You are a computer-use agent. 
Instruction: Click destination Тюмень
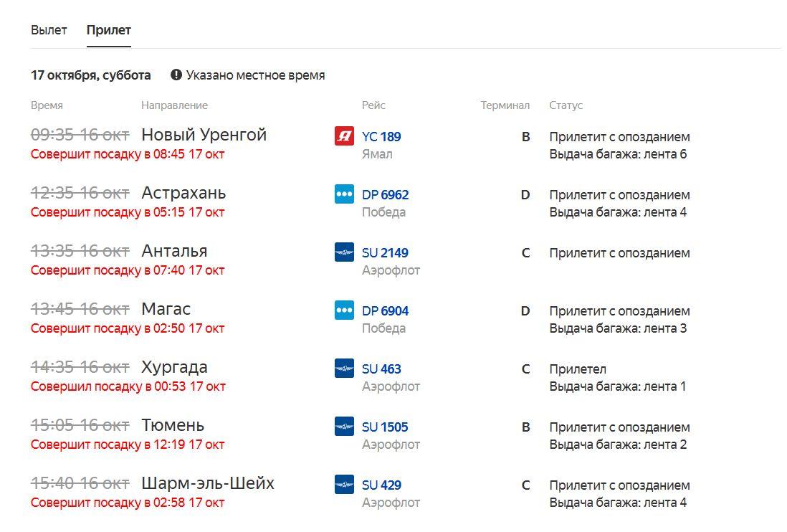coord(173,425)
